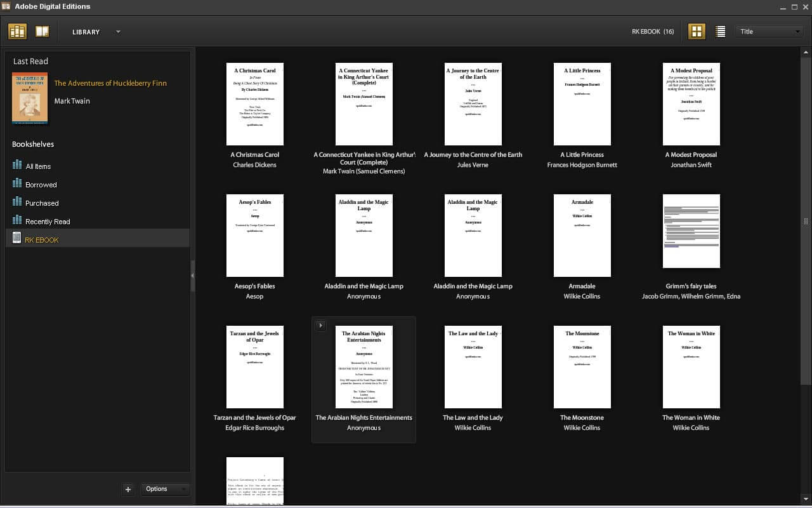This screenshot has height=508, width=812.
Task: Click 'Jules Verne' author label
Action: [473, 165]
